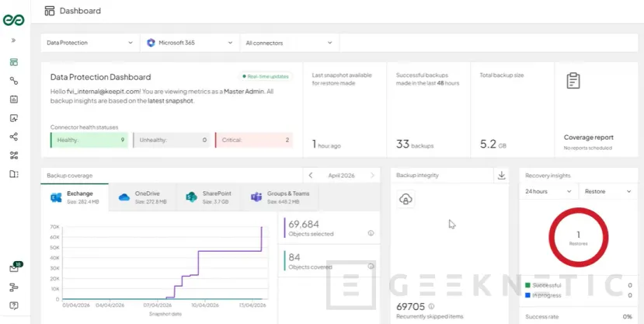Click info icon next to Objects covered

[371, 266]
